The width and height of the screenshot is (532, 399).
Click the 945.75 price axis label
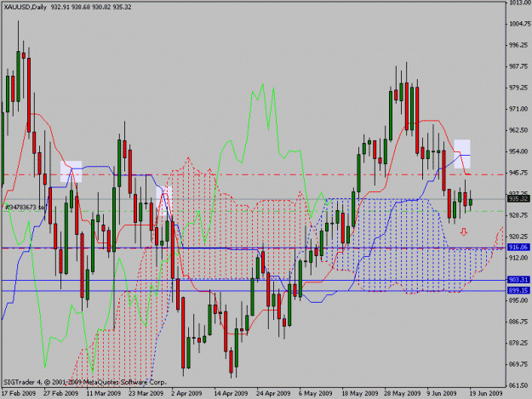click(x=519, y=173)
